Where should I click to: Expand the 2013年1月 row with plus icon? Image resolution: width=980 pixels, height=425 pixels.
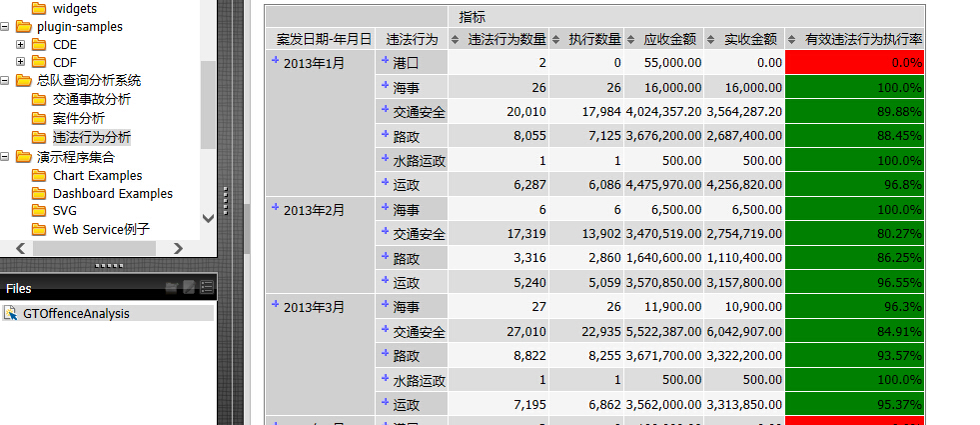click(275, 60)
